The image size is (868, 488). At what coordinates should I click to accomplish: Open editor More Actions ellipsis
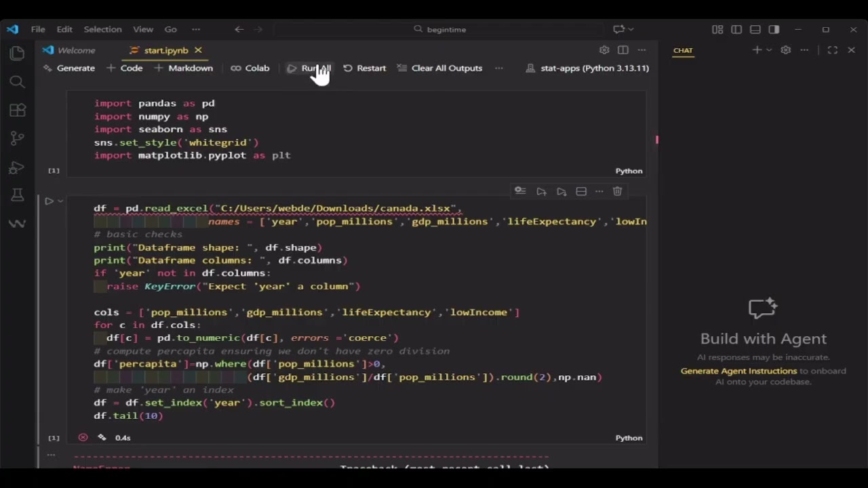642,50
